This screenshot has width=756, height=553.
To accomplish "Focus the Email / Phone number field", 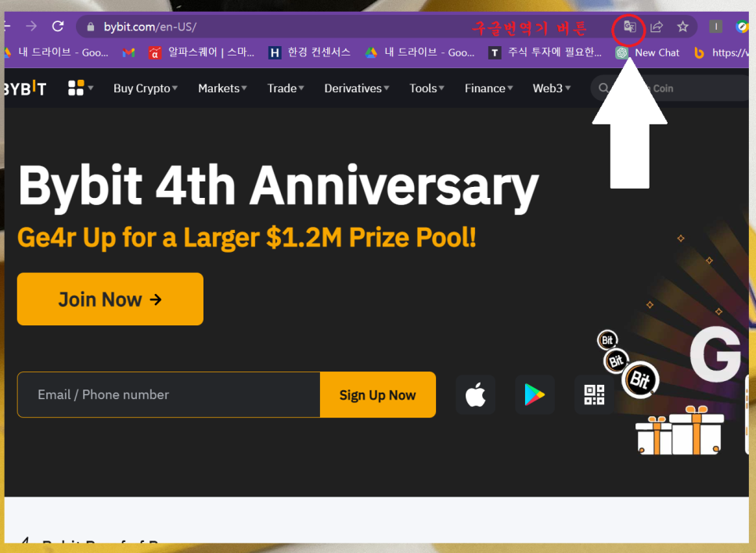I will pos(169,395).
